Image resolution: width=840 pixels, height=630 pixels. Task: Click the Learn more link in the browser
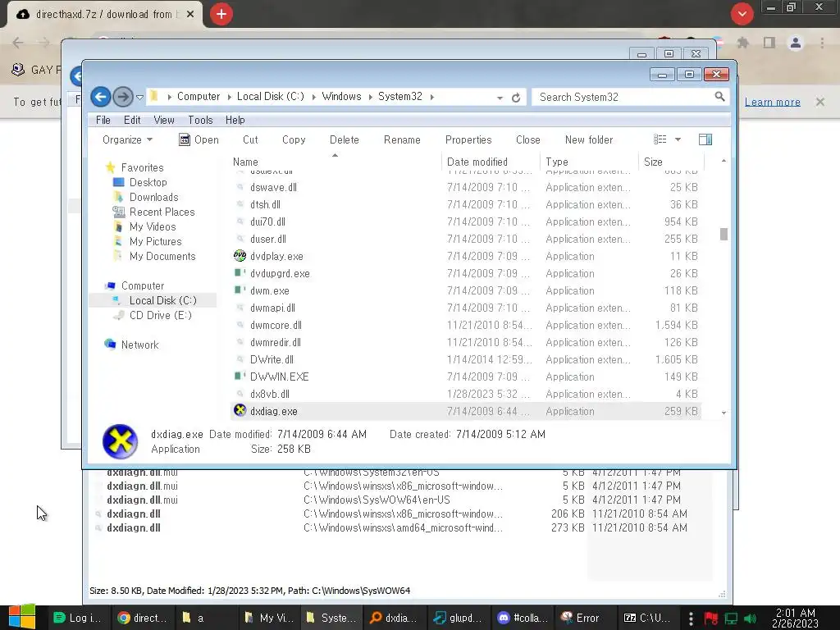[x=773, y=102]
